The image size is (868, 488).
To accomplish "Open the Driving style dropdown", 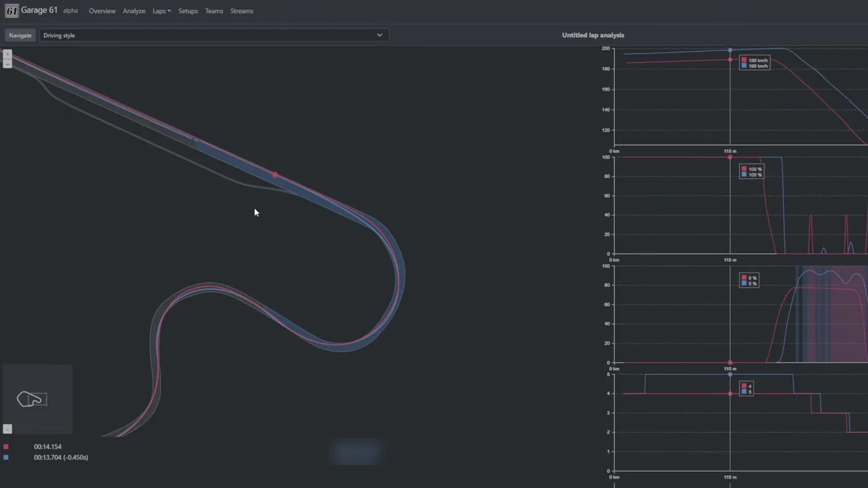I will [214, 35].
